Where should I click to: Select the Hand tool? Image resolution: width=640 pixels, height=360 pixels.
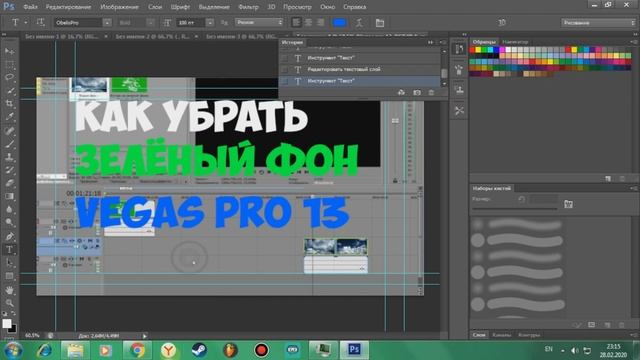[9, 290]
